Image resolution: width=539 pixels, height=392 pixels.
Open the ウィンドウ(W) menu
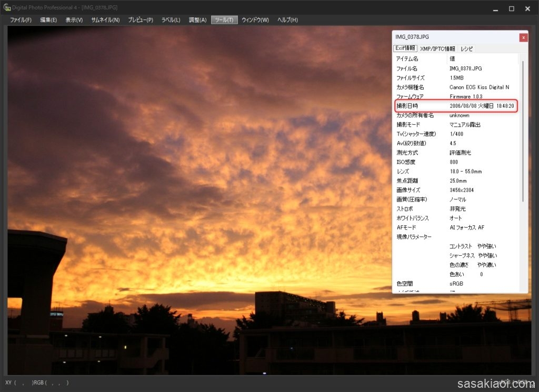click(x=255, y=20)
